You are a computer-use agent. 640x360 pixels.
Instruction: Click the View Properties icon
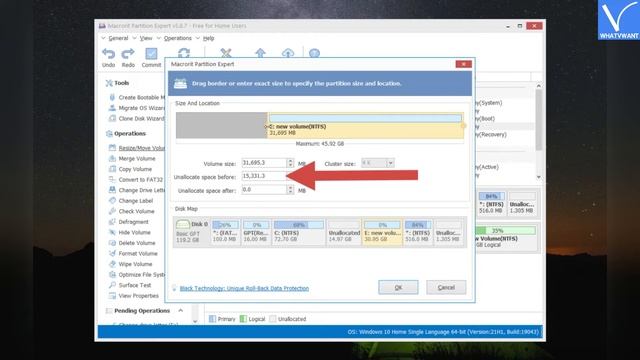(x=112, y=296)
